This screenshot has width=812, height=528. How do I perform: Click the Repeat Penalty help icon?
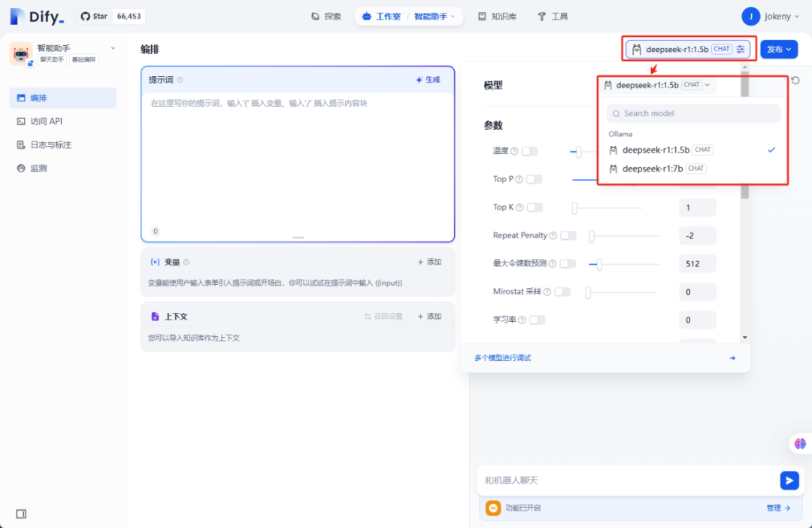(553, 235)
